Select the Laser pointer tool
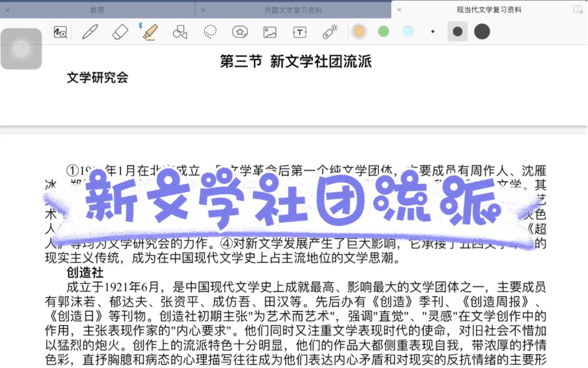Image resolution: width=588 pixels, height=368 pixels. coord(330,32)
